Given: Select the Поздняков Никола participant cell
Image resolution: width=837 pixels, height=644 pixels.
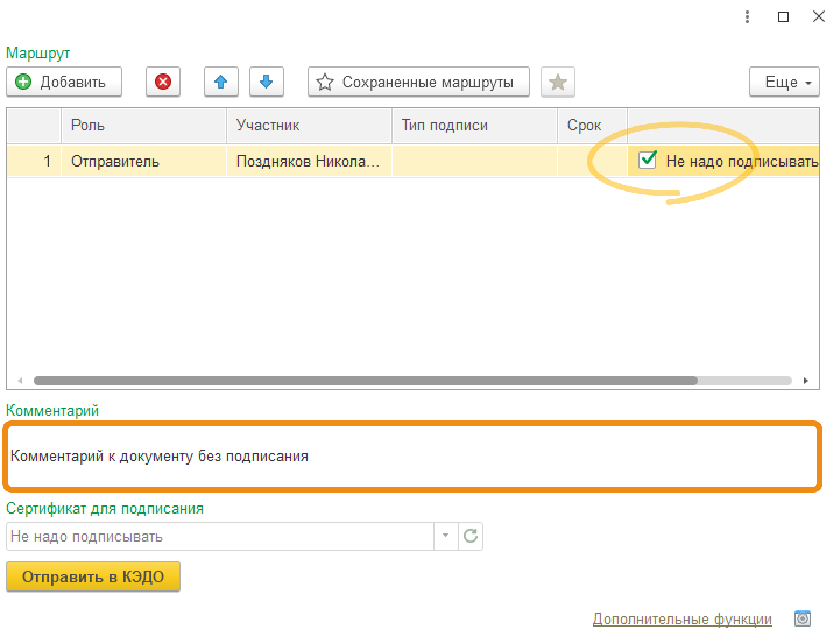Looking at the screenshot, I should pyautogui.click(x=309, y=161).
